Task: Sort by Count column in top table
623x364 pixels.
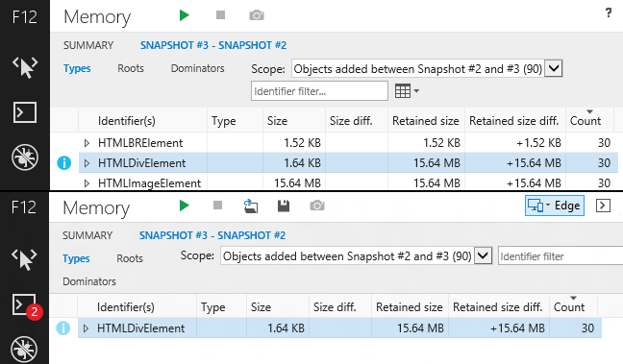Action: point(586,121)
